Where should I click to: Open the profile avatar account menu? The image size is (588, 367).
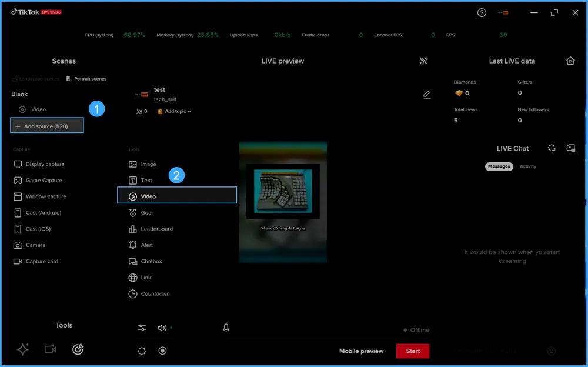point(503,12)
